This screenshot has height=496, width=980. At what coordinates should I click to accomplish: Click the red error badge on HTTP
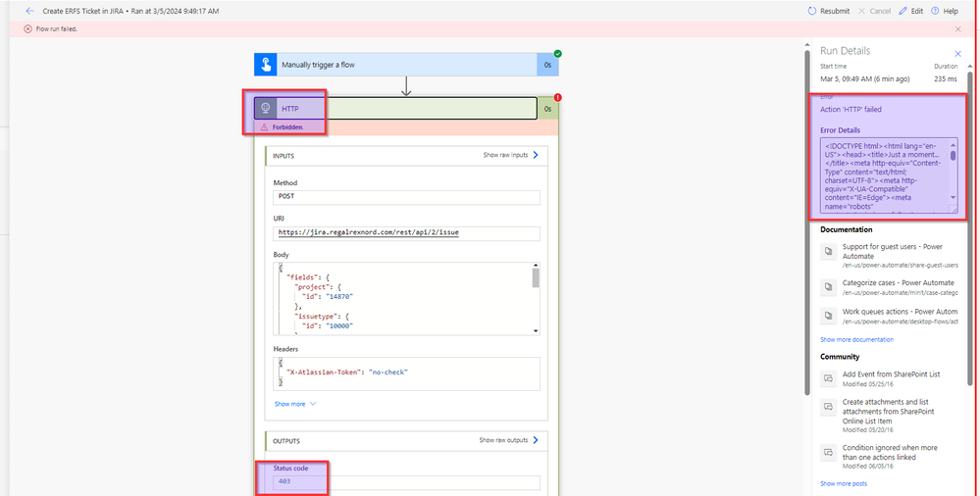click(x=557, y=97)
